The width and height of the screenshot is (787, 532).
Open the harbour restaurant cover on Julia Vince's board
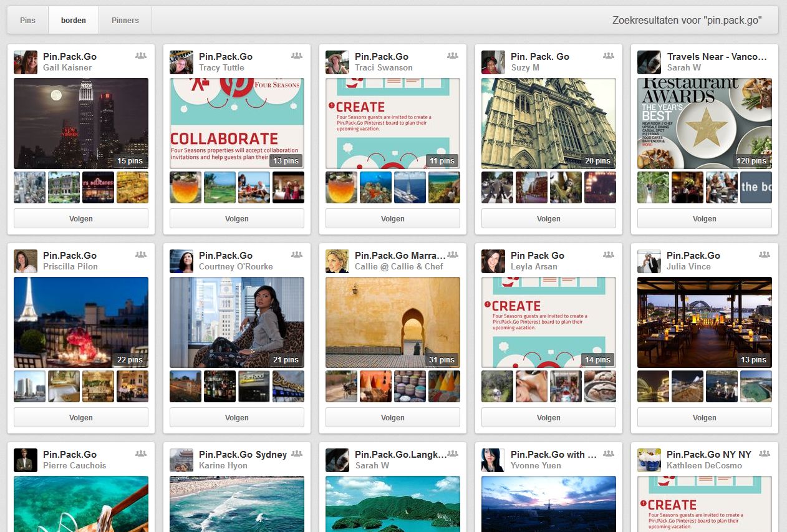point(705,322)
